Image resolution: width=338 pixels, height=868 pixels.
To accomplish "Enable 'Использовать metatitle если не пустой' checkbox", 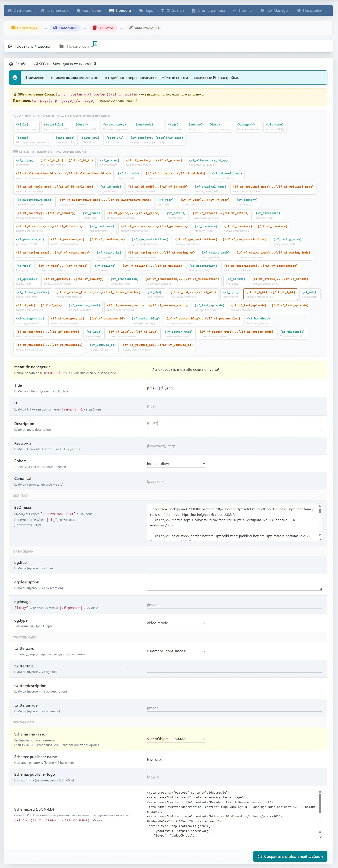I will point(148,369).
